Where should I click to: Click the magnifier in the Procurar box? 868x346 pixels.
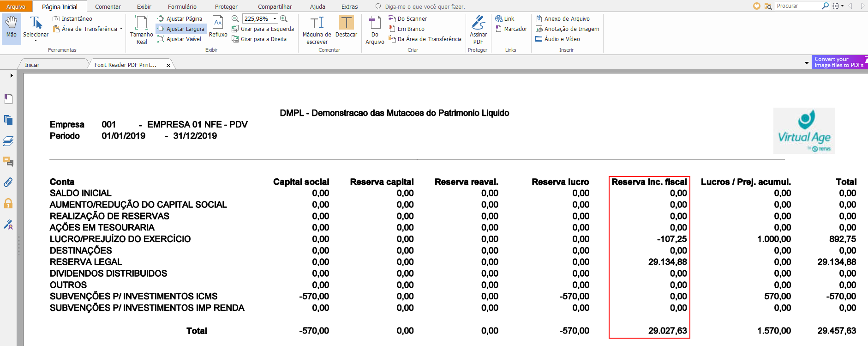tap(825, 6)
